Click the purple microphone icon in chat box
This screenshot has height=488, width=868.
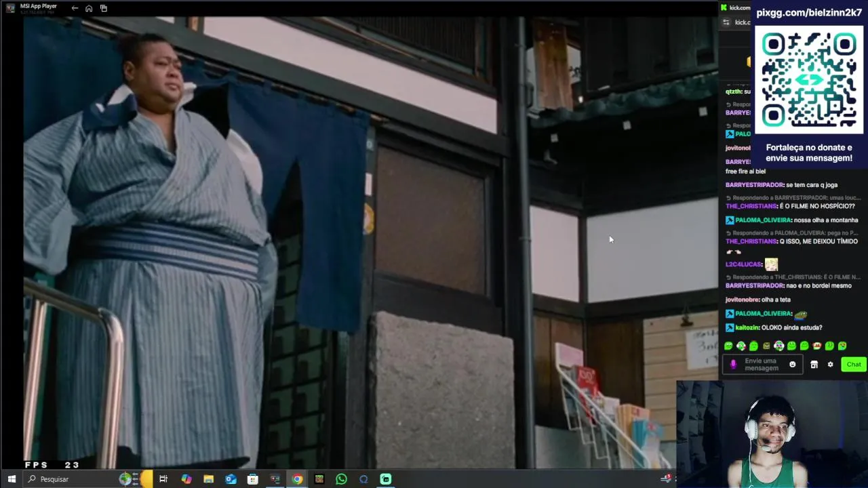732,365
